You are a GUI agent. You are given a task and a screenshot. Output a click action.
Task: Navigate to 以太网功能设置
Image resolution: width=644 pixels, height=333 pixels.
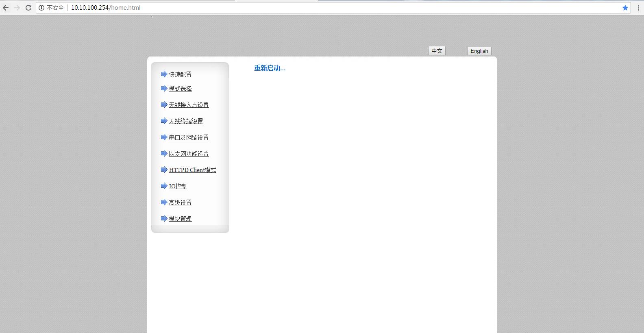[189, 154]
